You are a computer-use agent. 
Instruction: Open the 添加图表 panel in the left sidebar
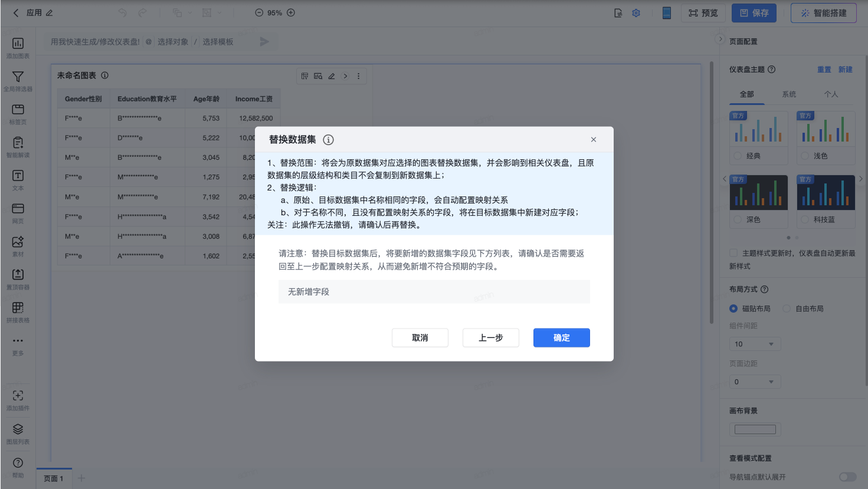(x=18, y=47)
